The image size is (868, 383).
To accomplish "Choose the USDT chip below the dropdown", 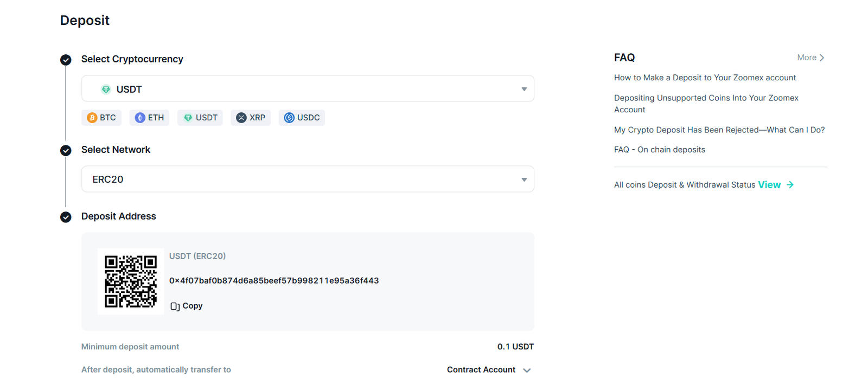I will (x=200, y=118).
